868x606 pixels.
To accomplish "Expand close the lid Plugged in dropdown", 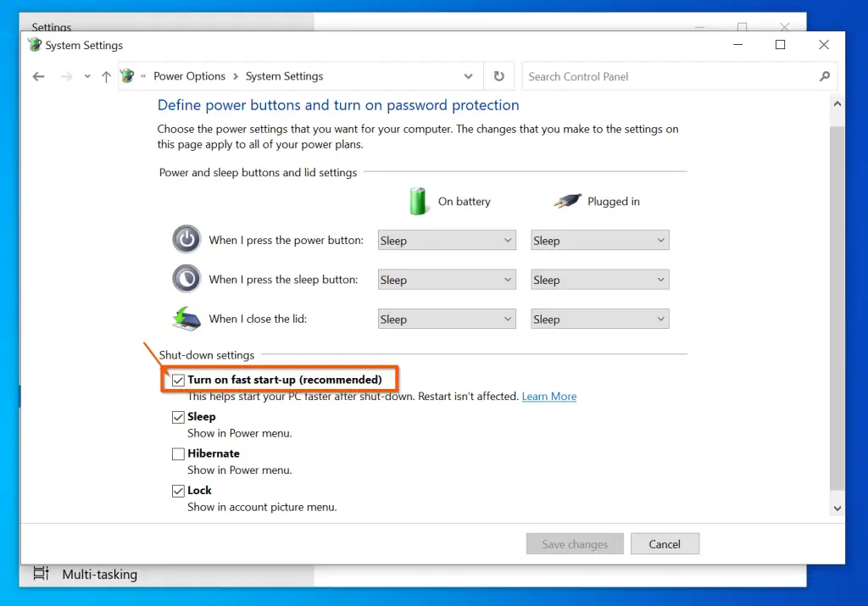I will (x=599, y=320).
